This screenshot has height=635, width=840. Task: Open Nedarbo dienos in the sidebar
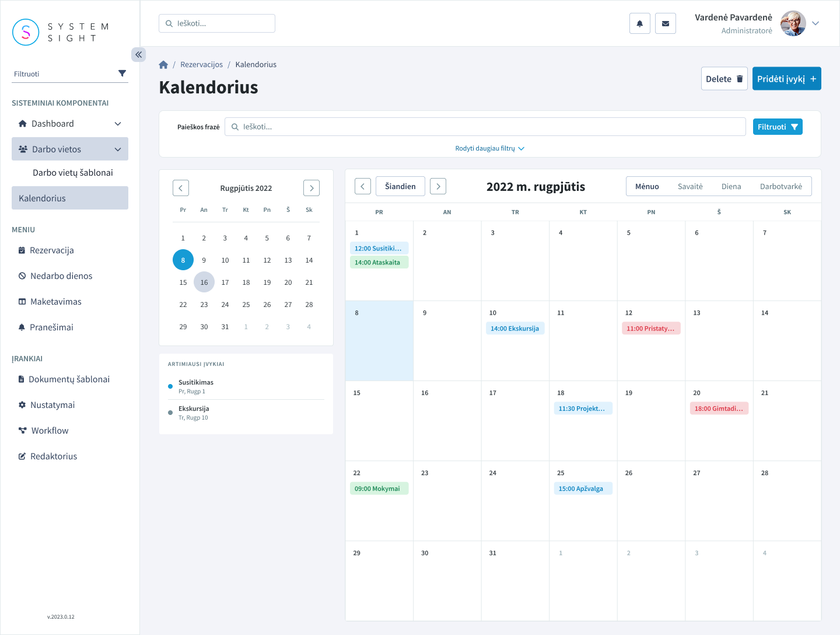coord(70,276)
